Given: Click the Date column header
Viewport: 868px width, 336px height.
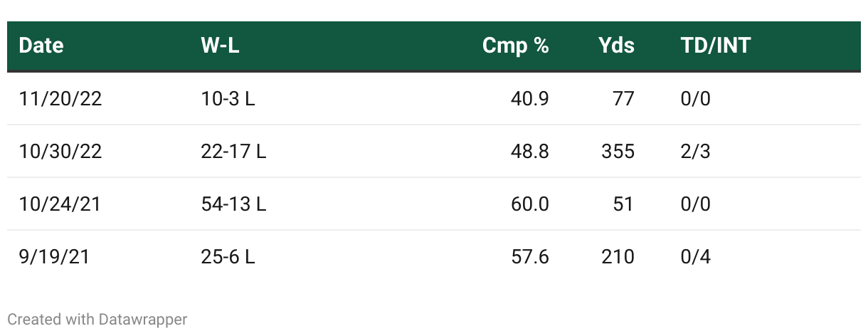Looking at the screenshot, I should tap(41, 46).
